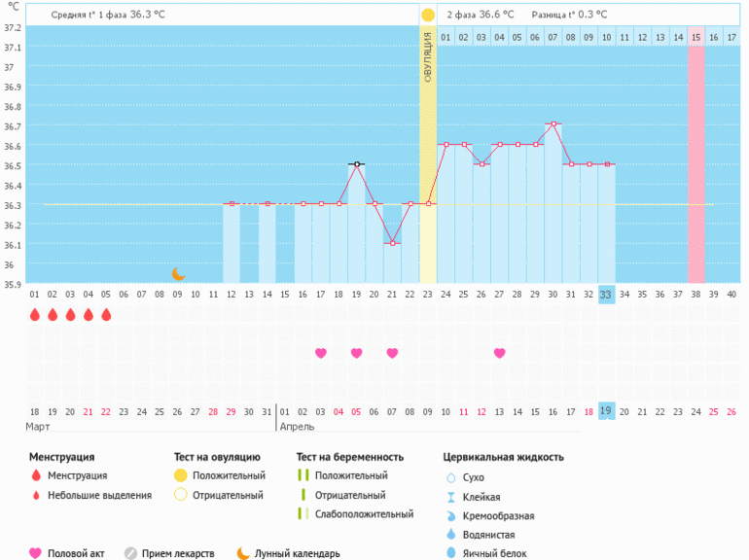
Task: Click the pink column for phase day 15
Action: (695, 165)
